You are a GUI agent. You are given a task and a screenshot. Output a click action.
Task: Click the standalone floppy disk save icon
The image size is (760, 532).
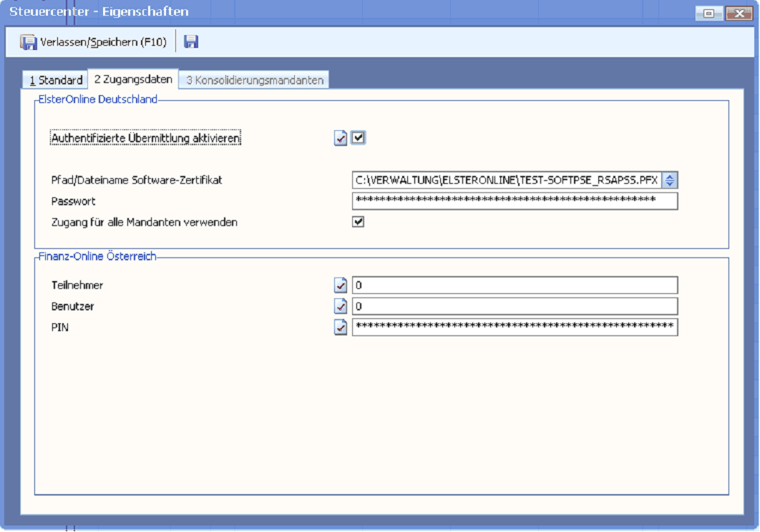(191, 42)
